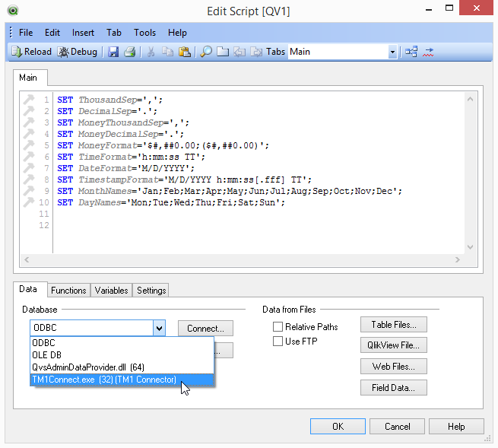Click the Web Files... button

pyautogui.click(x=394, y=367)
